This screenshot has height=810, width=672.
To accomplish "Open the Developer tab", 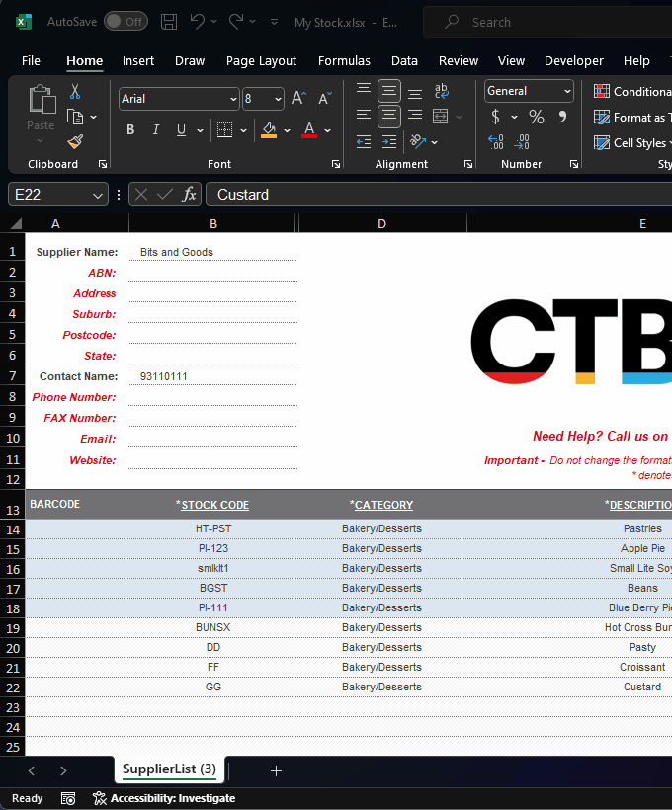I will point(574,61).
